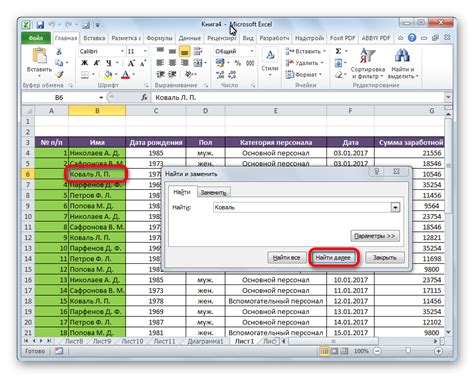Open Найти и выделить binoculars menu

click(x=403, y=64)
